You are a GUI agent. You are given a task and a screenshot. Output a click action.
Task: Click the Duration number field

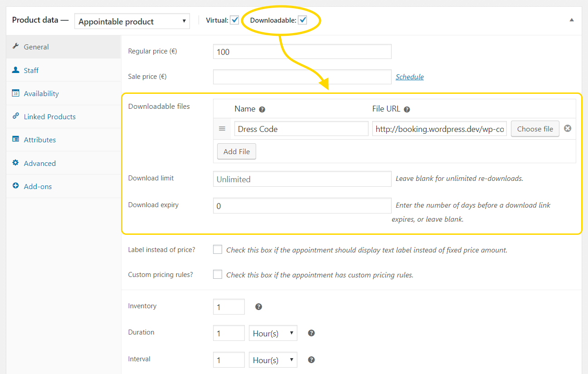(x=229, y=333)
